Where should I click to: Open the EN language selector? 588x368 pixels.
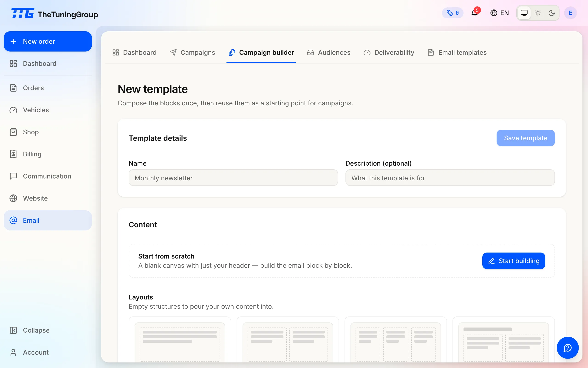tap(499, 13)
